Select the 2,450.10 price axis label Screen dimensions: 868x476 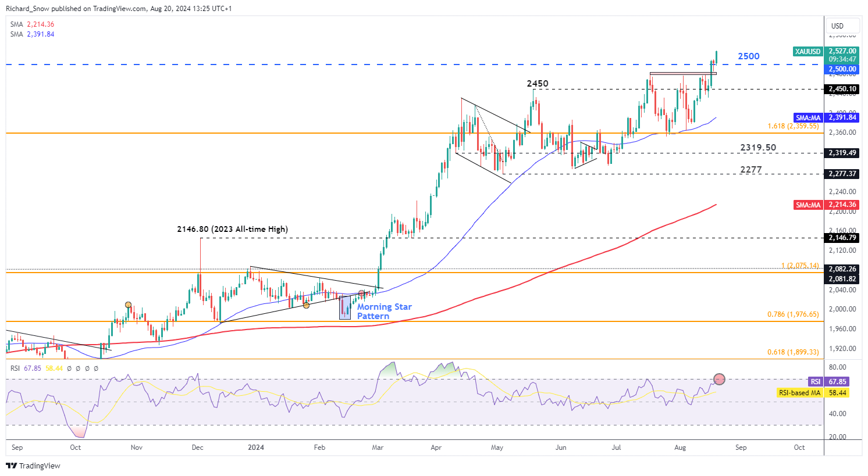point(842,90)
